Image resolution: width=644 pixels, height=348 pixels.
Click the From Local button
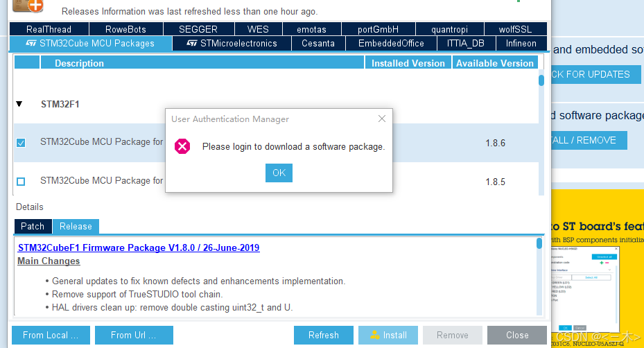coord(51,336)
